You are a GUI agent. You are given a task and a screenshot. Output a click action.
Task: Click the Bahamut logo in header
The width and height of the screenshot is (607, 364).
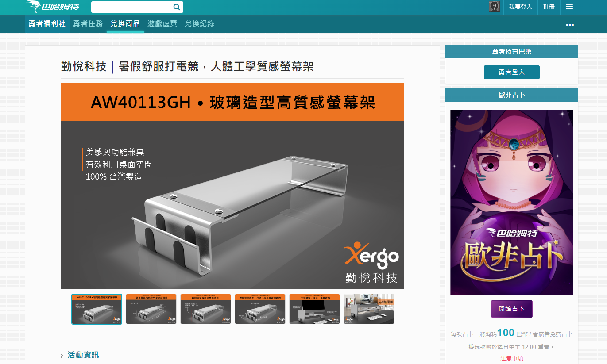[x=53, y=7]
